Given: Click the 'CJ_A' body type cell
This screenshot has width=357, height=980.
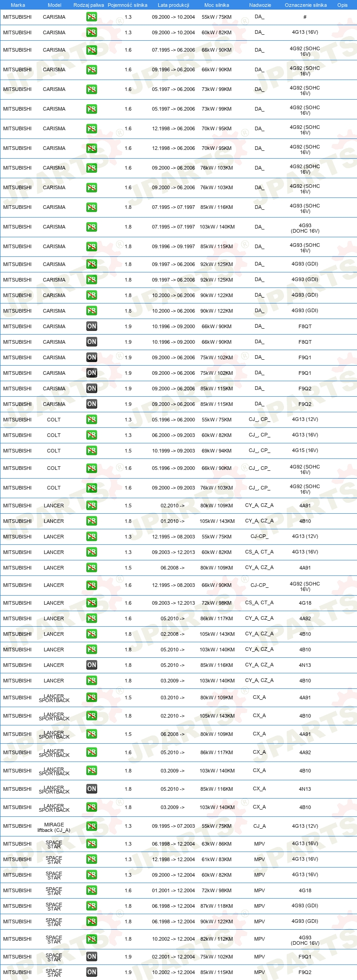Looking at the screenshot, I should pyautogui.click(x=259, y=826).
